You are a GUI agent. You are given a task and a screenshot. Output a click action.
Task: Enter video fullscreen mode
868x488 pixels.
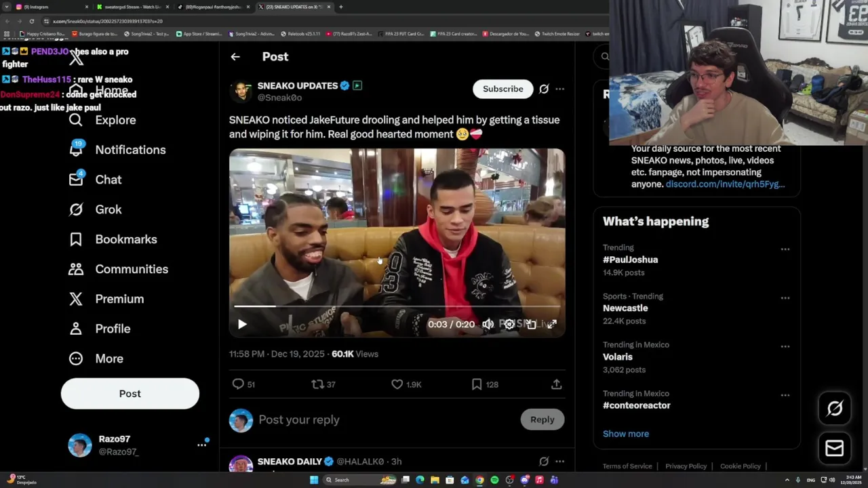point(552,325)
